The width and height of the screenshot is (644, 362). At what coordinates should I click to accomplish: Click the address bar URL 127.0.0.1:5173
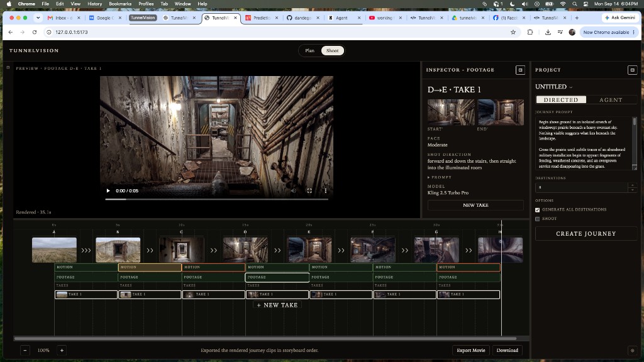72,32
